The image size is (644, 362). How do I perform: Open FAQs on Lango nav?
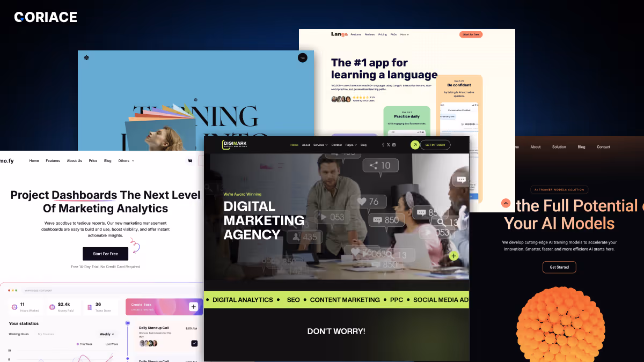(394, 34)
